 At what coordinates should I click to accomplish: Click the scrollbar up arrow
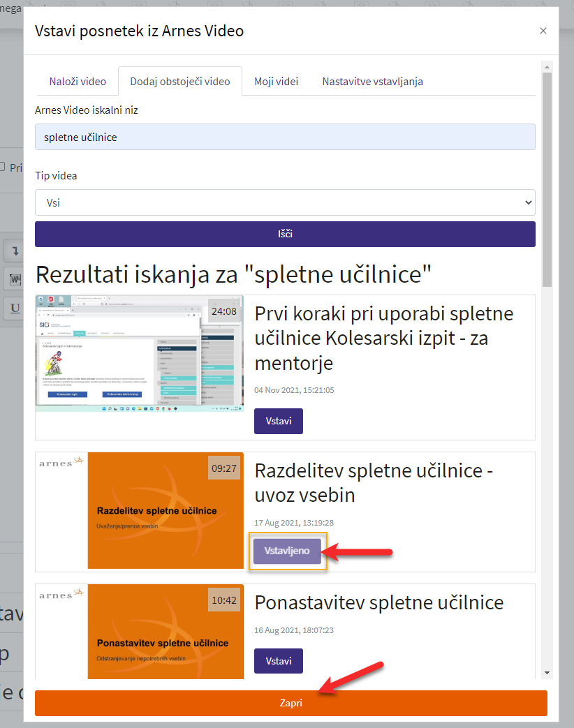point(547,67)
